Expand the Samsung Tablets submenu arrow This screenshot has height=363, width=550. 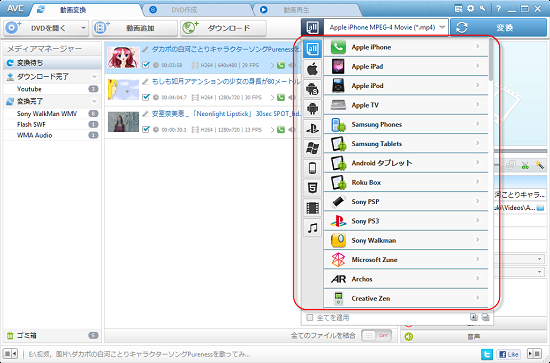pyautogui.click(x=478, y=143)
